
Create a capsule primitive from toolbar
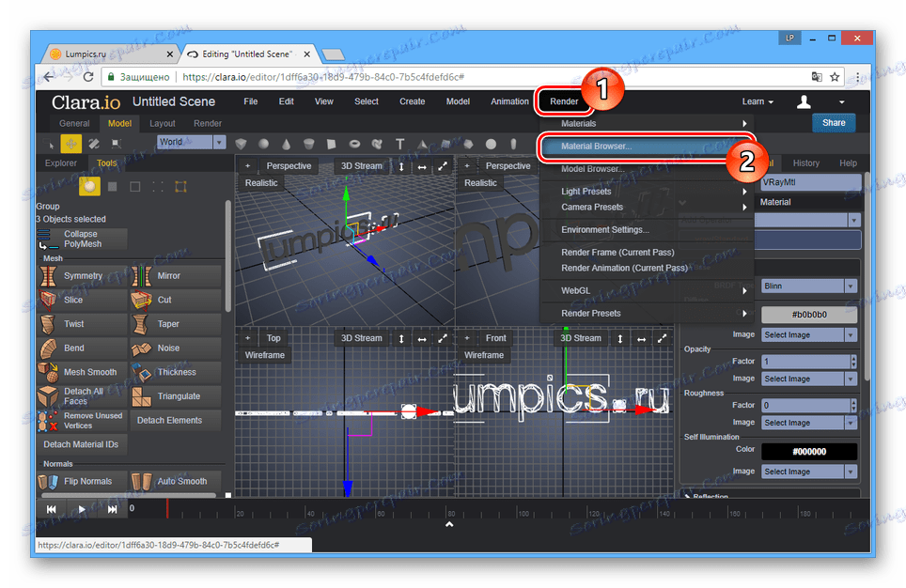pos(513,144)
